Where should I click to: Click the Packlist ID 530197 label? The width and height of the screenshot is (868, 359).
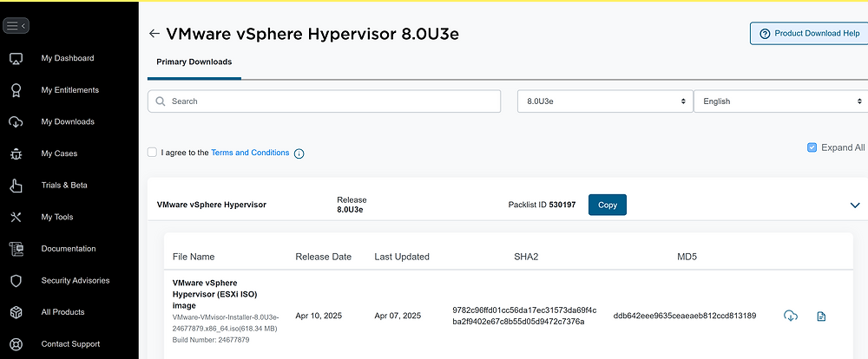click(x=542, y=205)
